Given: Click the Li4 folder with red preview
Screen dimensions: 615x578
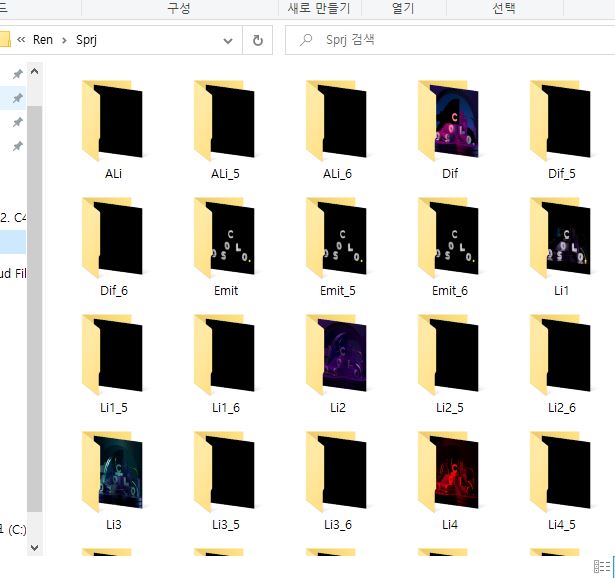Looking at the screenshot, I should click(449, 474).
